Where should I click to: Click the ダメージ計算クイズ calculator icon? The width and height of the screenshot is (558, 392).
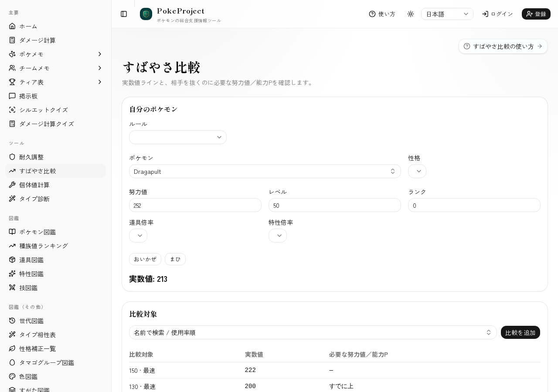pyautogui.click(x=12, y=124)
